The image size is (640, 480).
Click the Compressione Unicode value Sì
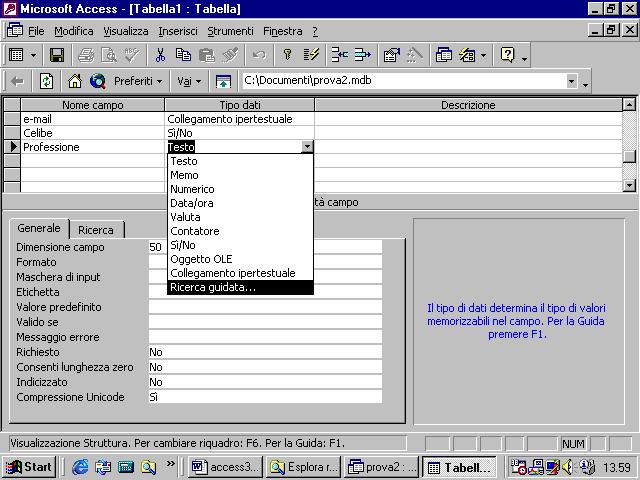click(x=265, y=397)
